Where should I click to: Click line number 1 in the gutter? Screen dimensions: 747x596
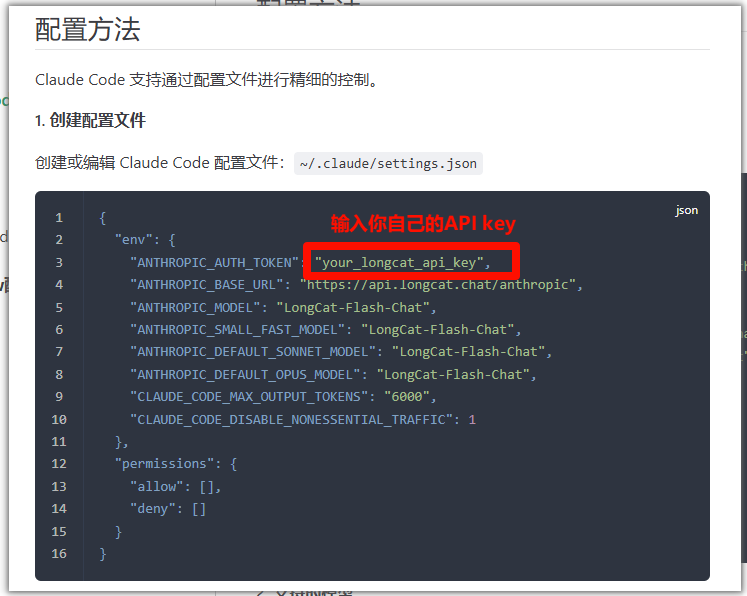click(x=59, y=218)
